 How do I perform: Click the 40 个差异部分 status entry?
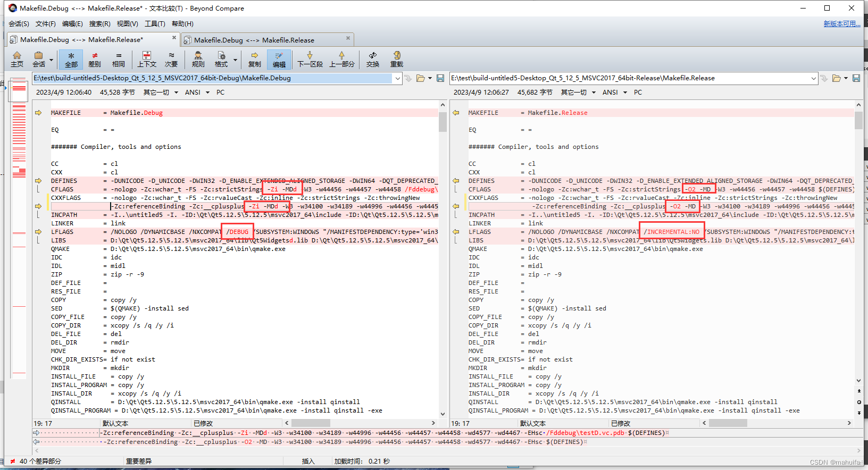[x=40, y=461]
